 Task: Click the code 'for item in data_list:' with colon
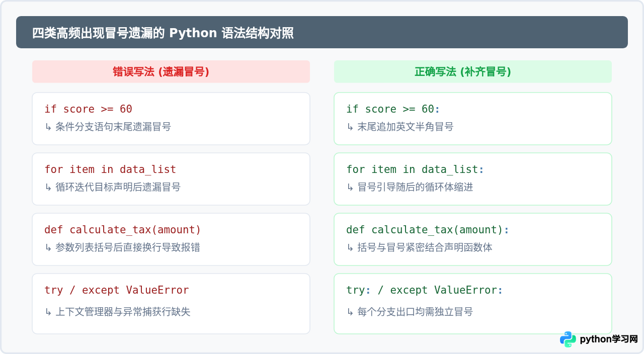pos(415,169)
